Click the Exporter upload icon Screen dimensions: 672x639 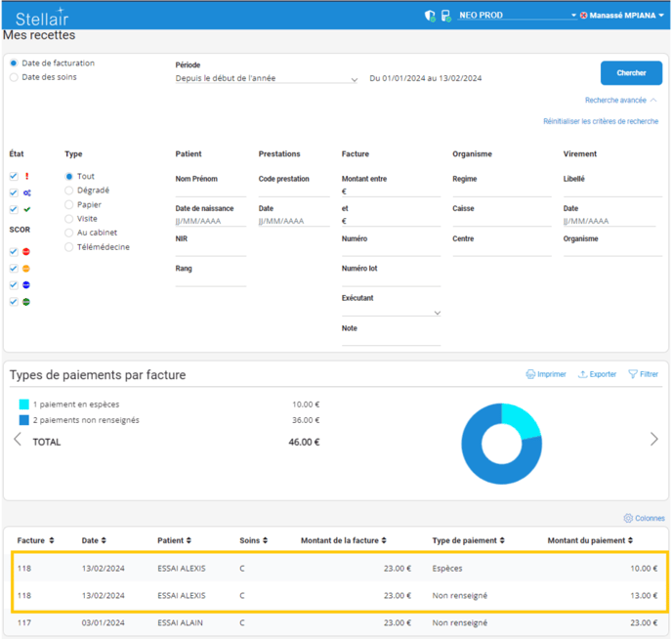point(582,374)
